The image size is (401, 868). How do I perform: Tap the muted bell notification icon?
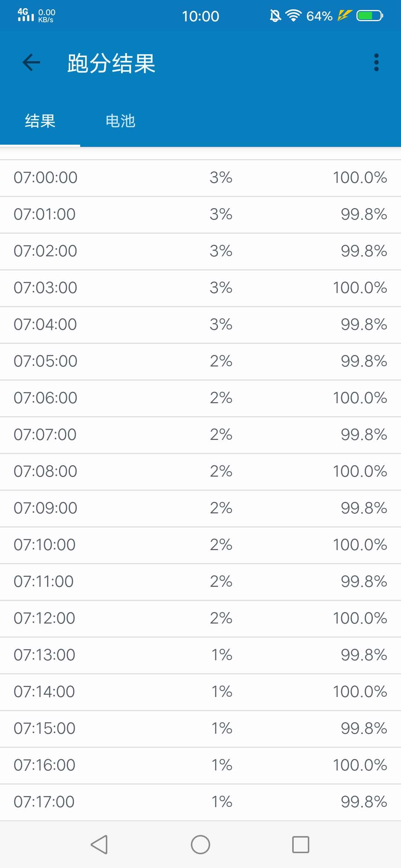(275, 16)
